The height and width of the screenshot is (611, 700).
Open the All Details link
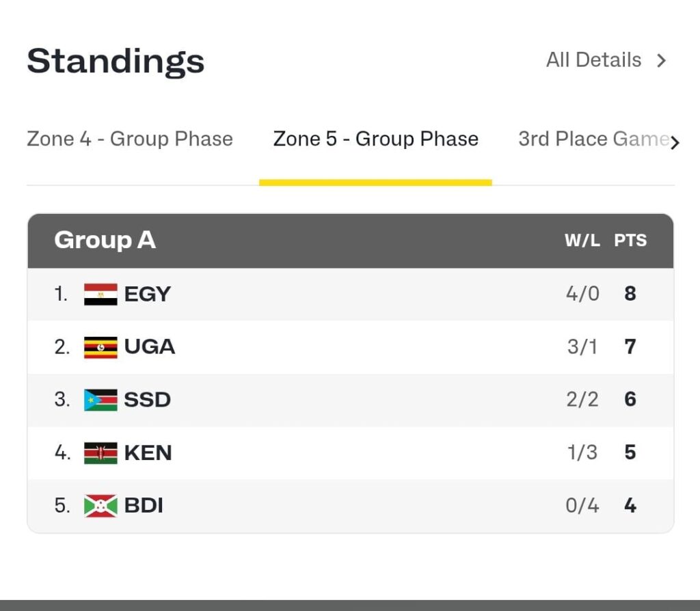(593, 60)
